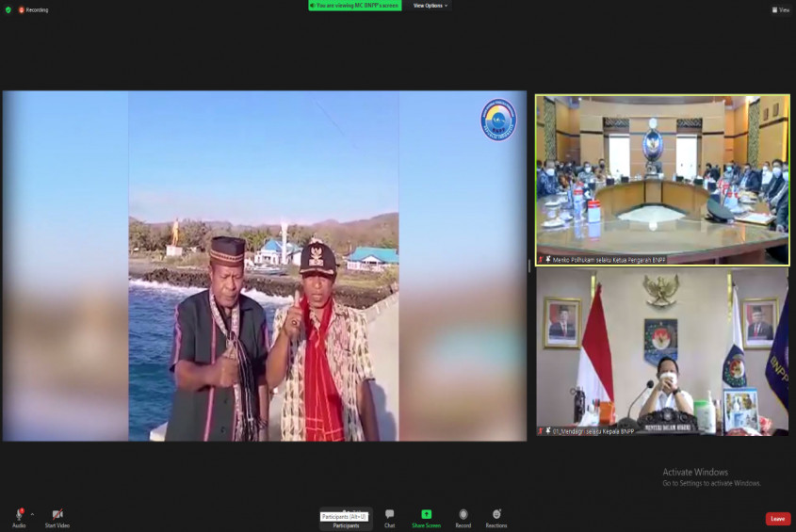Image resolution: width=796 pixels, height=532 pixels.
Task: Click the Audio microphone icon
Action: click(x=19, y=514)
